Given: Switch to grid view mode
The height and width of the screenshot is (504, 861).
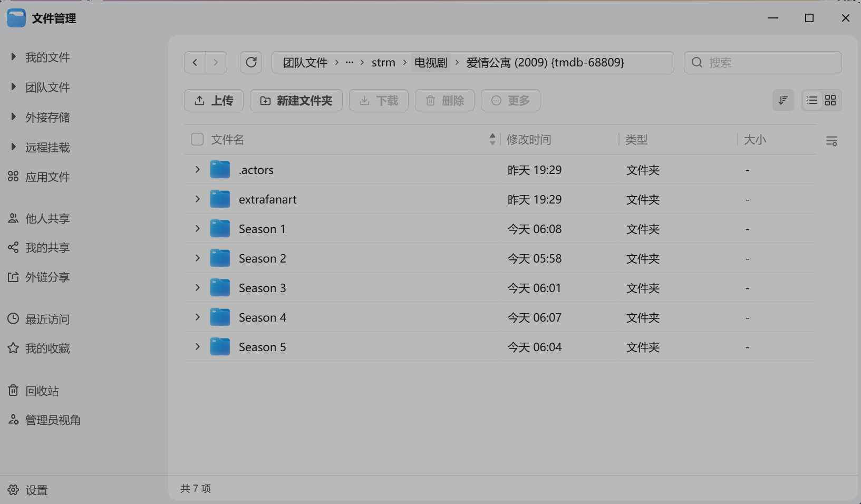Looking at the screenshot, I should pyautogui.click(x=831, y=100).
